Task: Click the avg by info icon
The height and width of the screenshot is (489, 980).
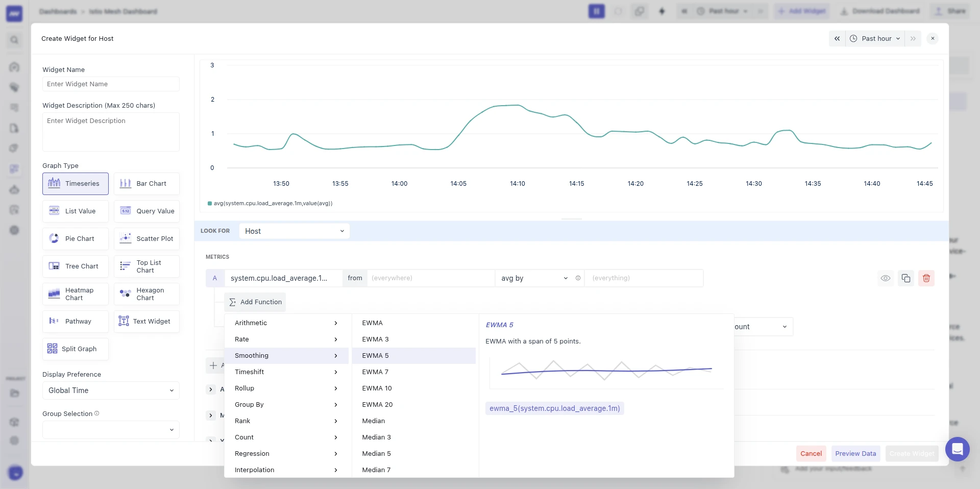Action: click(x=578, y=278)
